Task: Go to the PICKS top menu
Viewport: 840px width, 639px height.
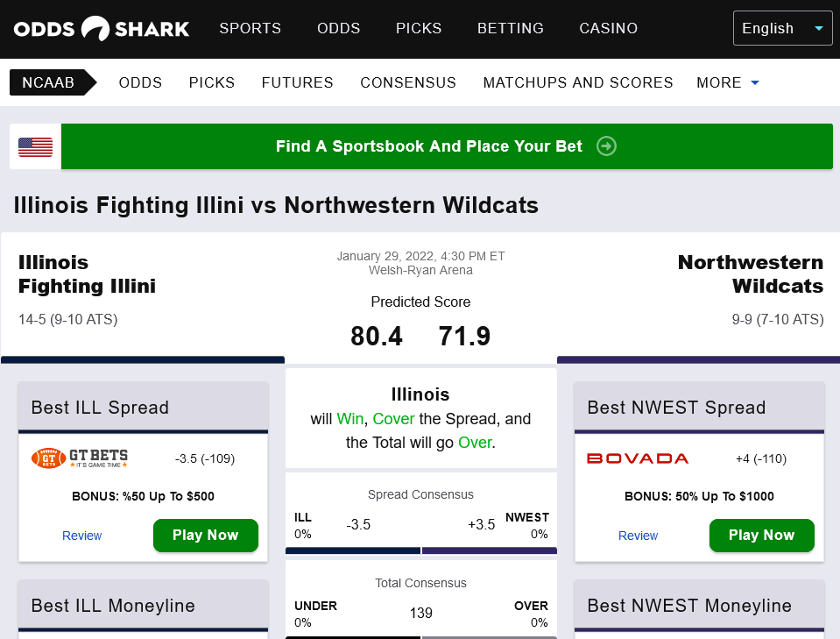Action: [x=419, y=28]
